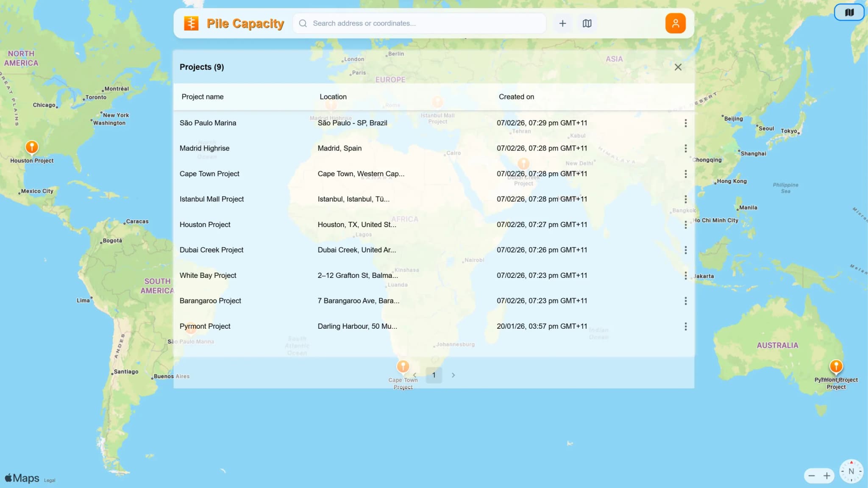The image size is (868, 488).
Task: Click the Created on column header
Action: [516, 97]
